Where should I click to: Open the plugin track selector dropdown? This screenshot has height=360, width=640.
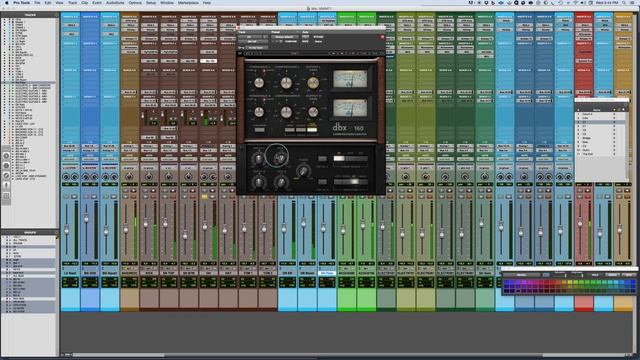tap(251, 37)
